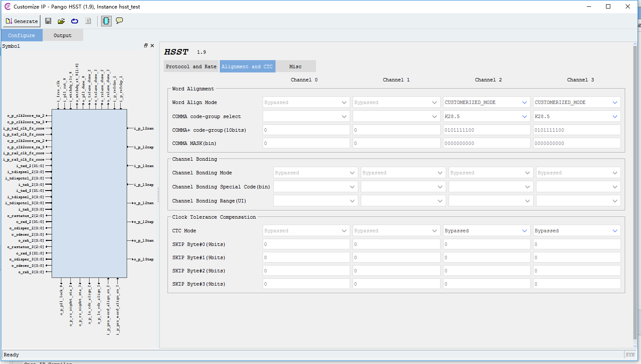Click Channel 3 SKIP Byte#1 field

(577, 257)
